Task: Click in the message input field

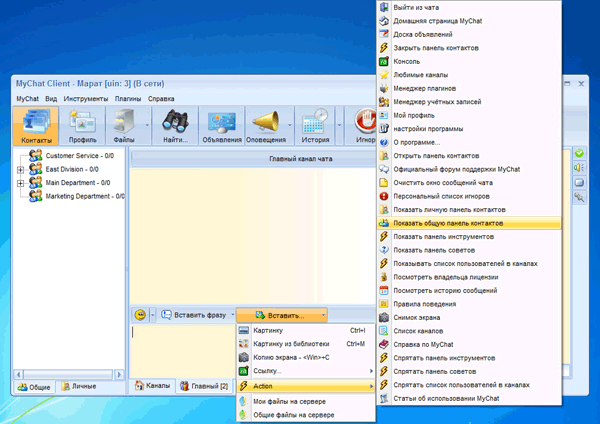Action: pyautogui.click(x=183, y=350)
